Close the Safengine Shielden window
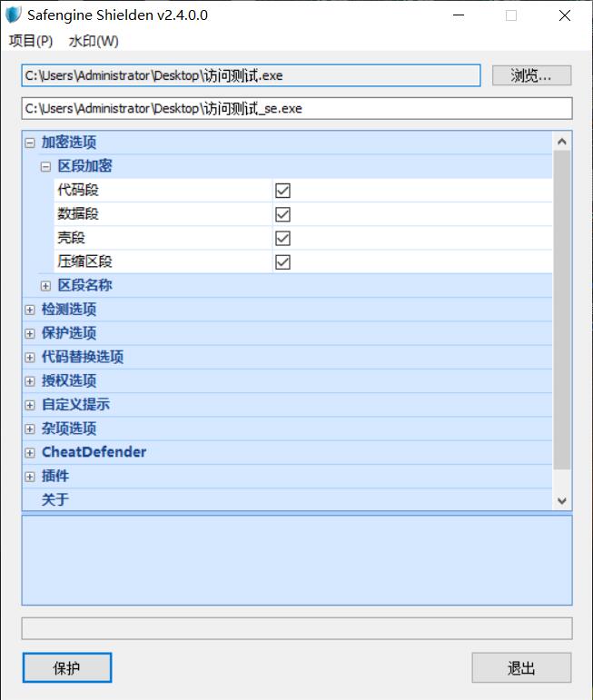This screenshot has width=593, height=700. 565,15
